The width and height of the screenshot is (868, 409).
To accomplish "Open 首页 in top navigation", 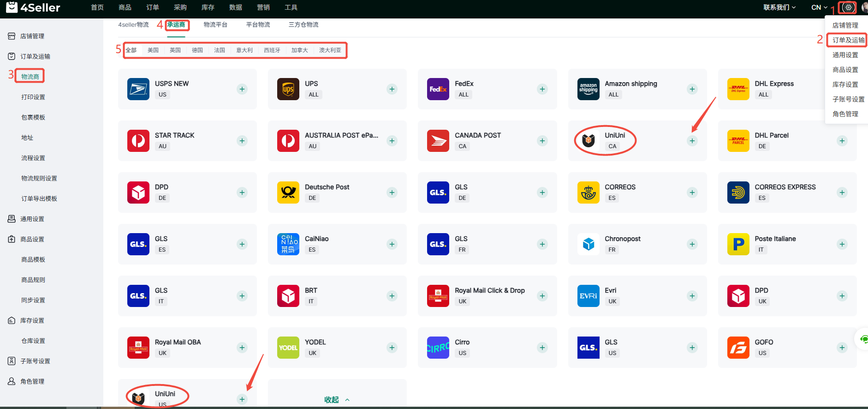I will (97, 7).
